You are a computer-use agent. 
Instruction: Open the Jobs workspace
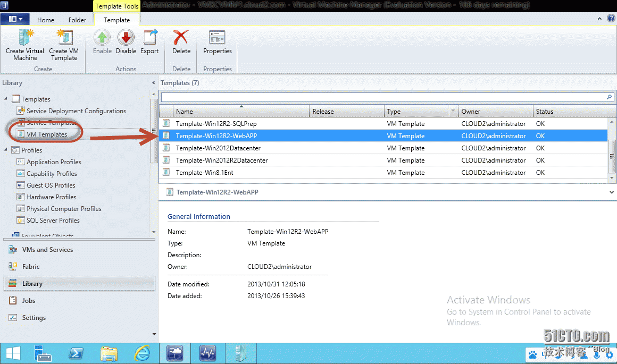[79, 300]
